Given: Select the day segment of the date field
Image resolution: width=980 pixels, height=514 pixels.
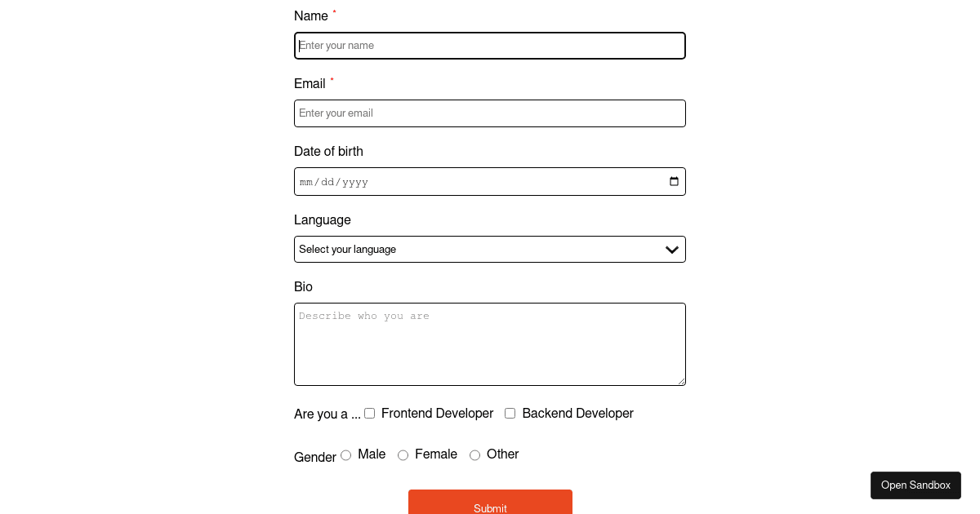Looking at the screenshot, I should pos(327,183).
